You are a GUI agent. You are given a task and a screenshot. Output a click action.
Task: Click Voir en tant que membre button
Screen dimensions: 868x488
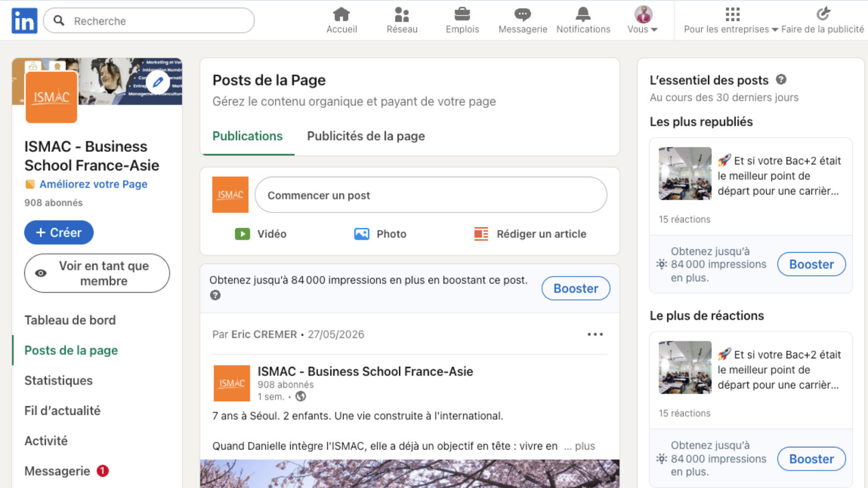(x=97, y=273)
